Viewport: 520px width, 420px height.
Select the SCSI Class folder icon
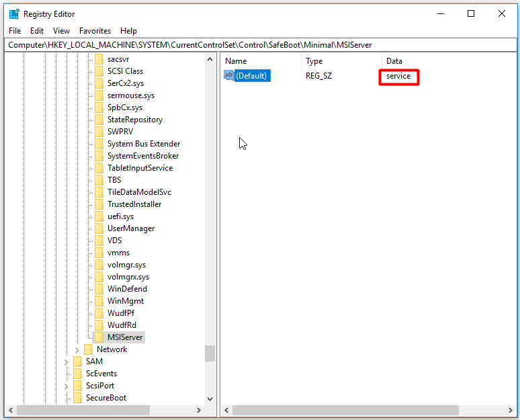click(x=99, y=71)
